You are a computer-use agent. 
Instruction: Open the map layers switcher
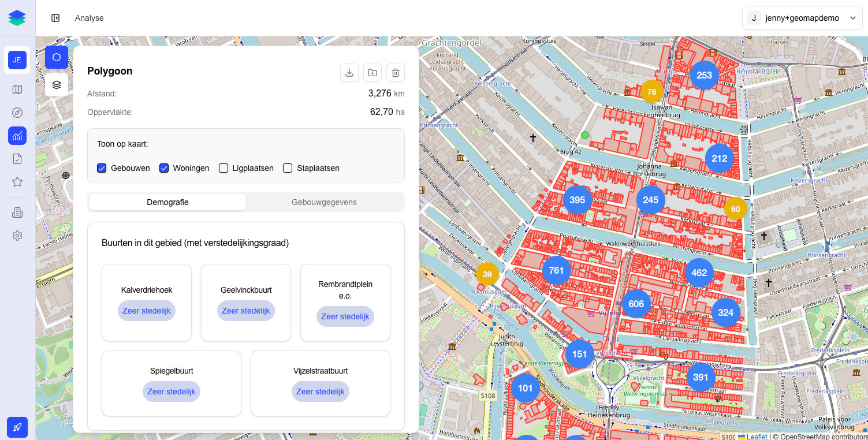pos(56,84)
